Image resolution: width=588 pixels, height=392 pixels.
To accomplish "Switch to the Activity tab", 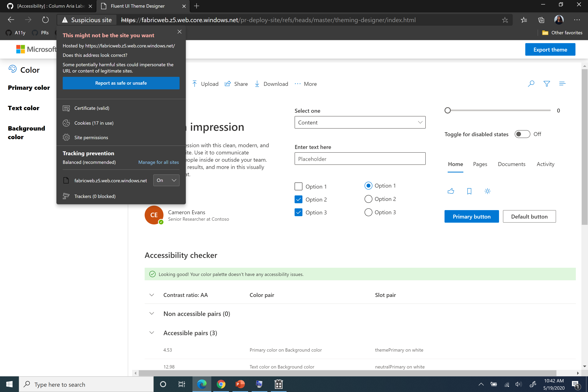I will (545, 164).
